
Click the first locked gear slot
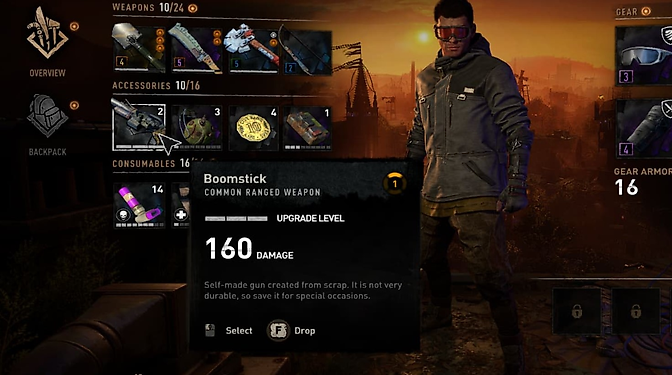tap(576, 311)
